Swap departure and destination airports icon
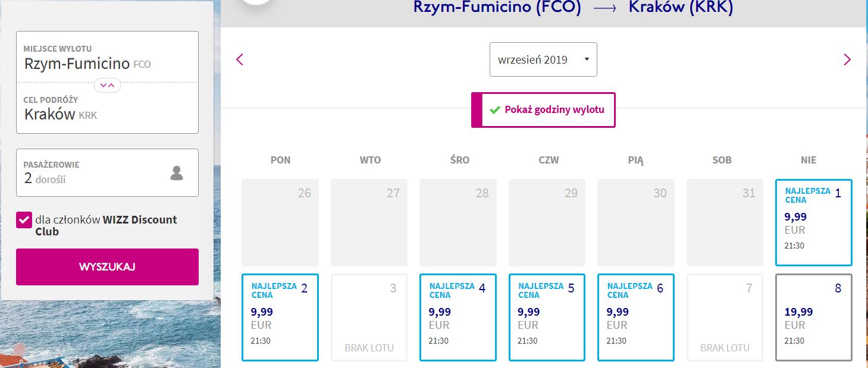 pos(108,85)
